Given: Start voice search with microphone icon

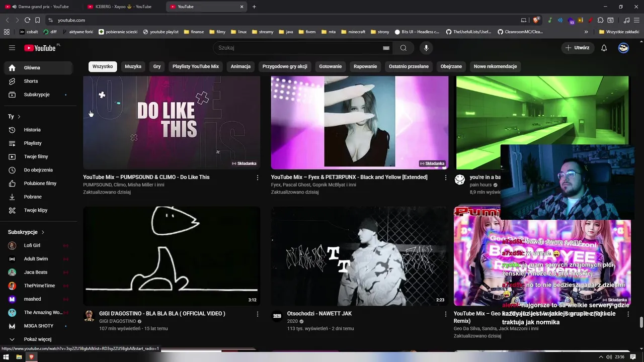Looking at the screenshot, I should [426, 48].
